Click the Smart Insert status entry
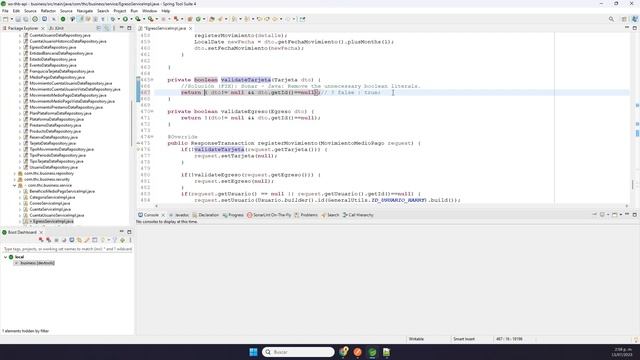This screenshot has height=360, width=640. click(464, 339)
